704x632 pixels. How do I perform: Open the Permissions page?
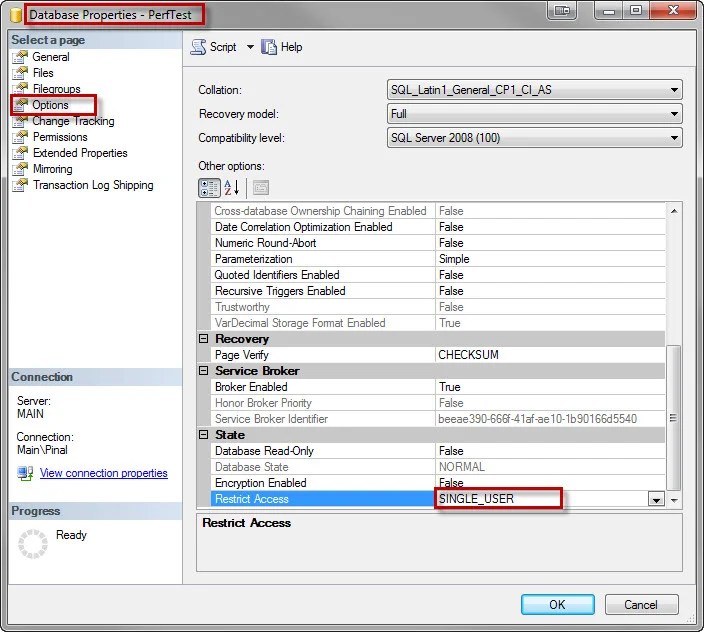click(60, 137)
